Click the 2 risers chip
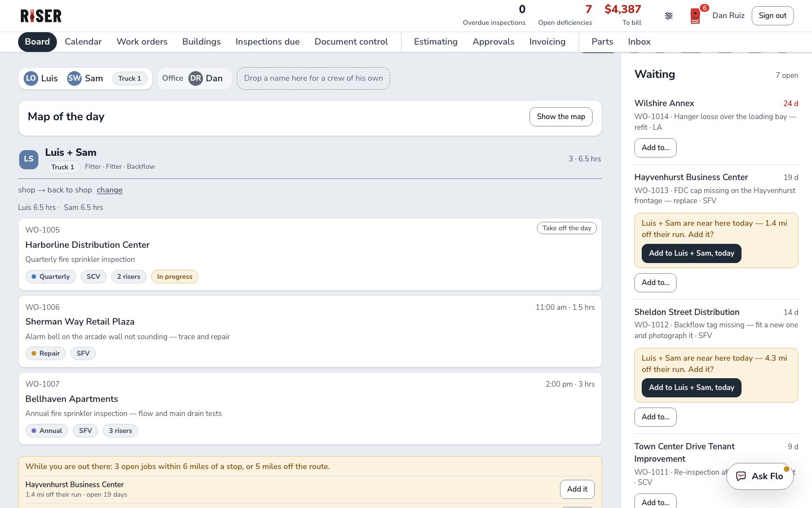The width and height of the screenshot is (812, 508). [x=129, y=277]
